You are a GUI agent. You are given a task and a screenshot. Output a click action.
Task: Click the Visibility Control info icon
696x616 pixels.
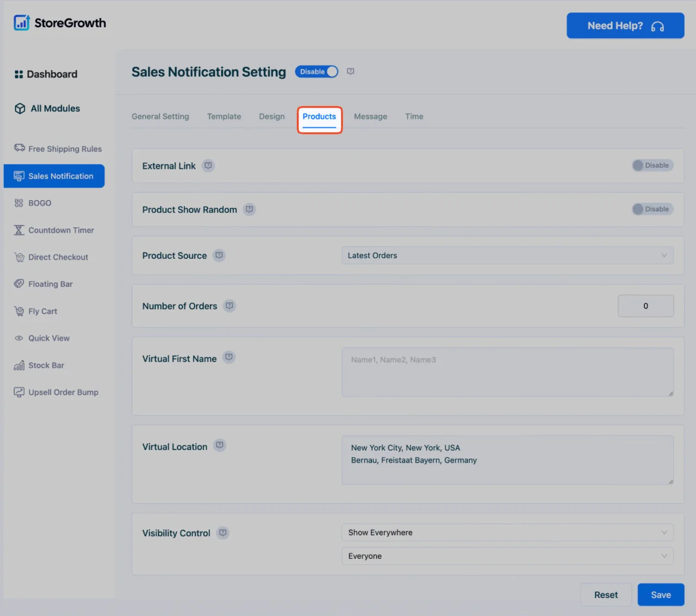coord(222,533)
